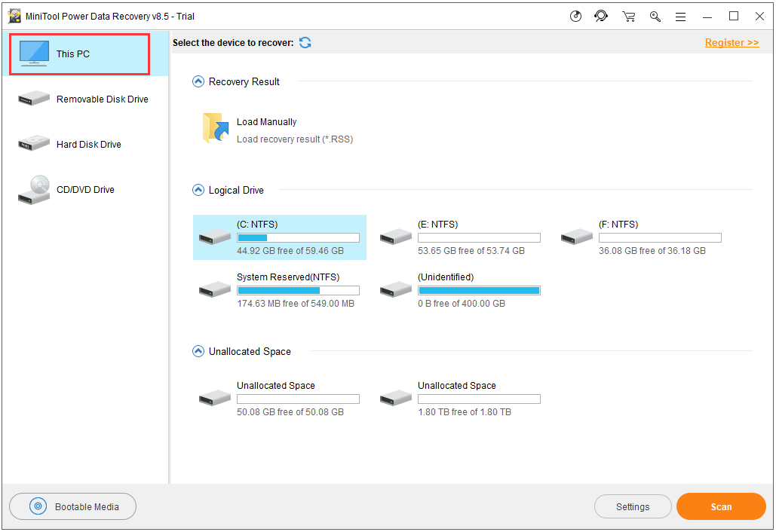Open the register key icon in title bar
776x532 pixels.
[x=655, y=17]
